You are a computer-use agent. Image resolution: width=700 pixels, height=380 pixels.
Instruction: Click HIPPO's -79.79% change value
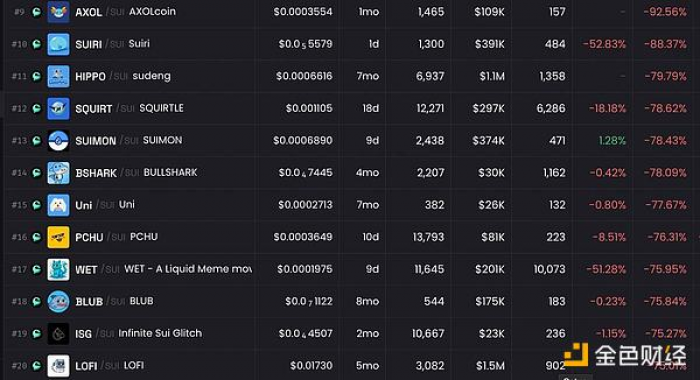[665, 76]
